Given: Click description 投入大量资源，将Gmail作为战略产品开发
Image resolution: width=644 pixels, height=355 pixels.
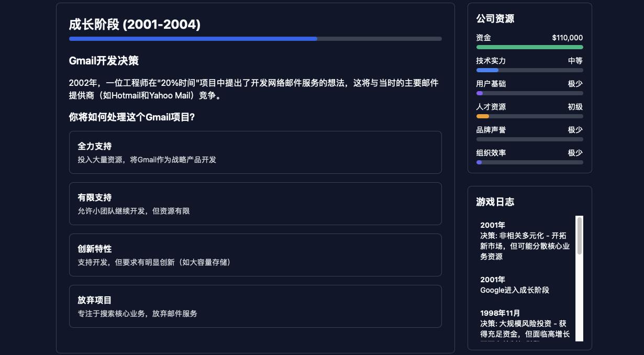Looking at the screenshot, I should (147, 160).
